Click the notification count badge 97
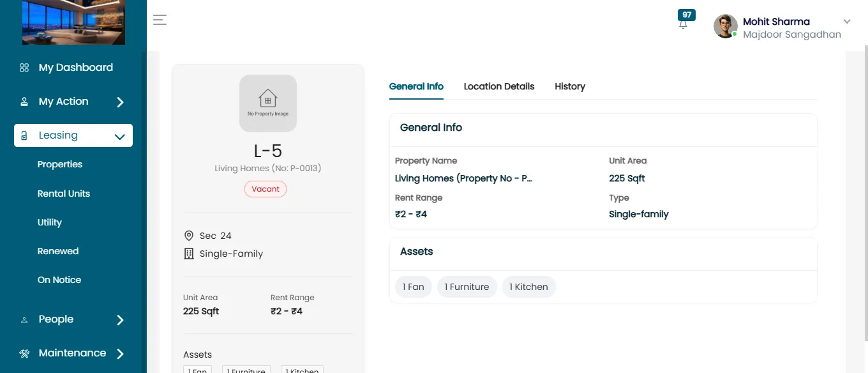The width and height of the screenshot is (868, 373). pyautogui.click(x=687, y=15)
